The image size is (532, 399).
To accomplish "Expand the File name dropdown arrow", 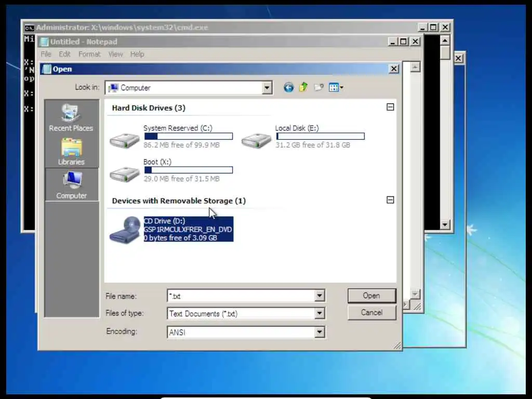I will (320, 296).
